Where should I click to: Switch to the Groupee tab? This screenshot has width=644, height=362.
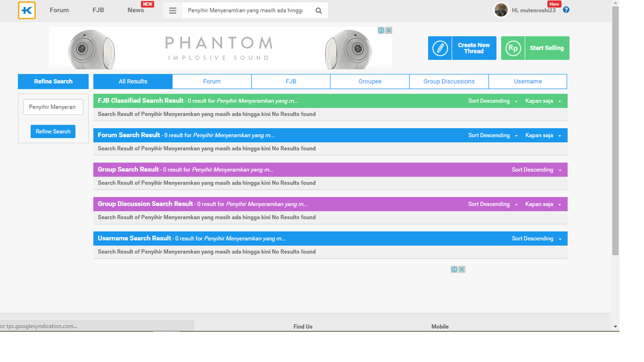click(x=370, y=81)
